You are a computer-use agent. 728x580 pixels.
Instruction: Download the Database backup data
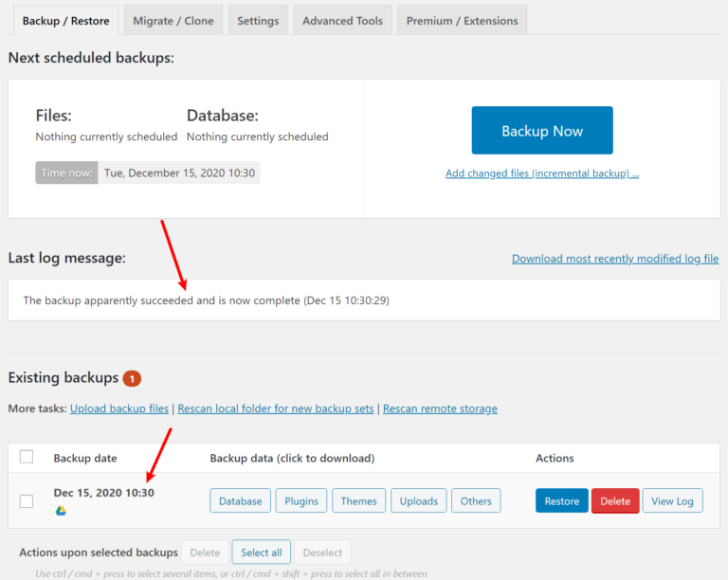coord(240,500)
